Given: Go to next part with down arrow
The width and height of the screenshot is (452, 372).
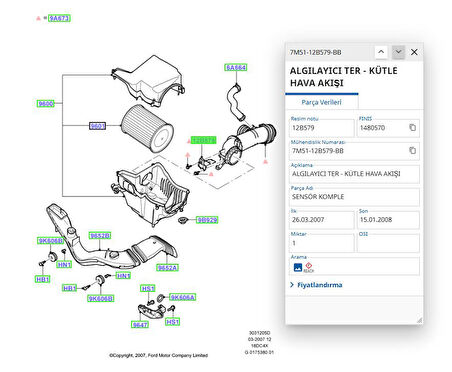Looking at the screenshot, I should click(x=398, y=52).
